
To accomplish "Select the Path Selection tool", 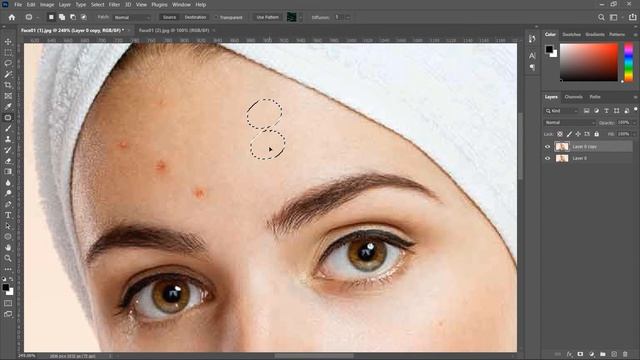I will tap(8, 226).
